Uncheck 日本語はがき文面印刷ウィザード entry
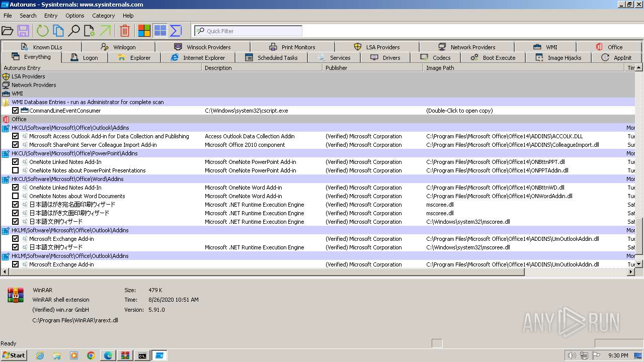Viewport: 644px width, 362px height. [16, 213]
